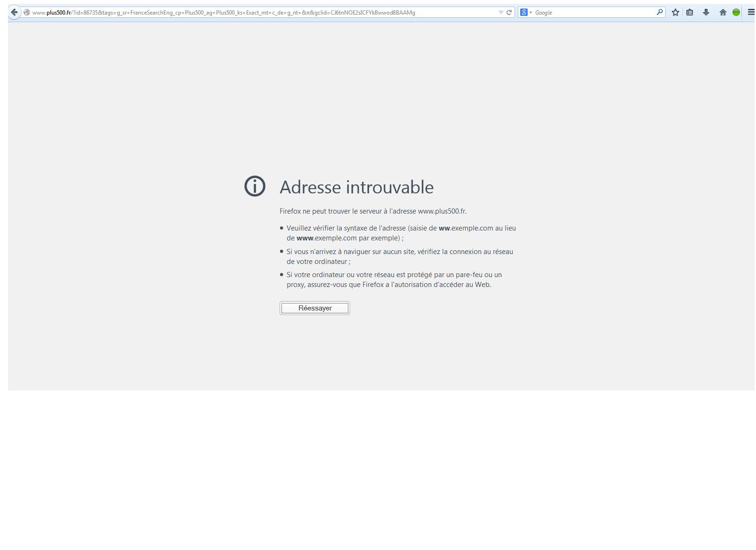The height and width of the screenshot is (550, 756).
Task: Click the information icon beside Adresse introuvable
Action: [255, 186]
